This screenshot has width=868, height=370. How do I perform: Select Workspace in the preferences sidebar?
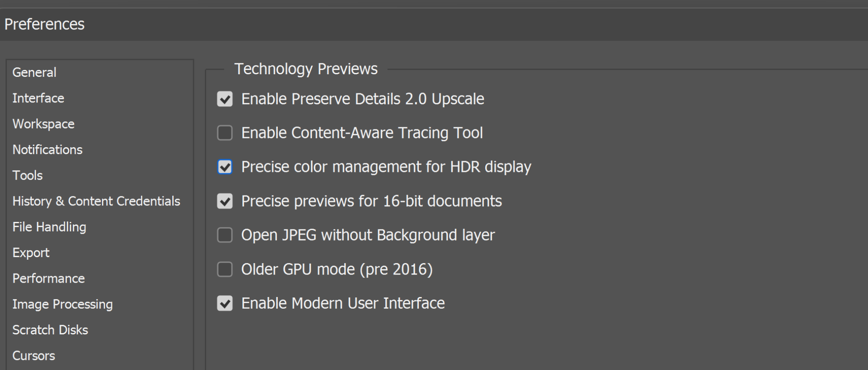(x=43, y=124)
